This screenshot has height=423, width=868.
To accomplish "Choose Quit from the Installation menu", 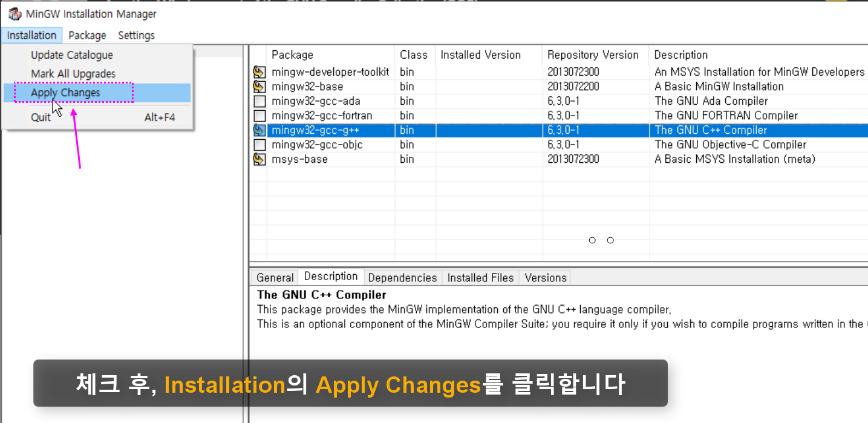I will (97, 117).
